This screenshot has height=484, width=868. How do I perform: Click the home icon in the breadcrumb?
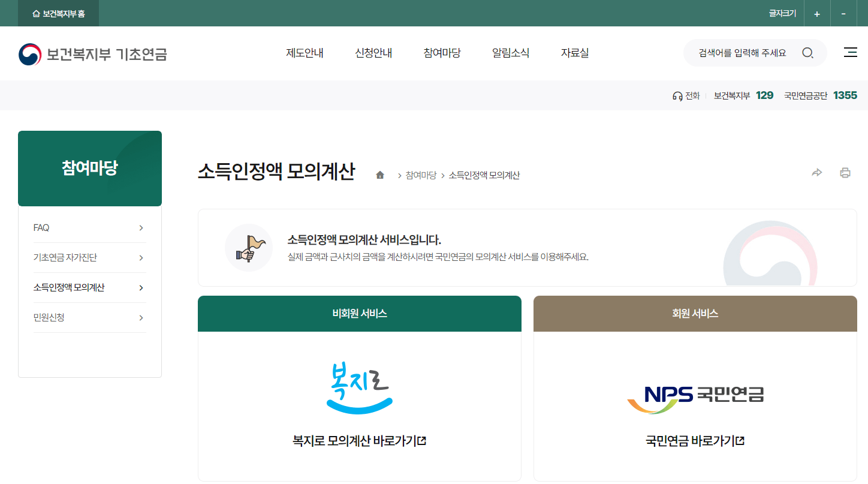coord(380,175)
